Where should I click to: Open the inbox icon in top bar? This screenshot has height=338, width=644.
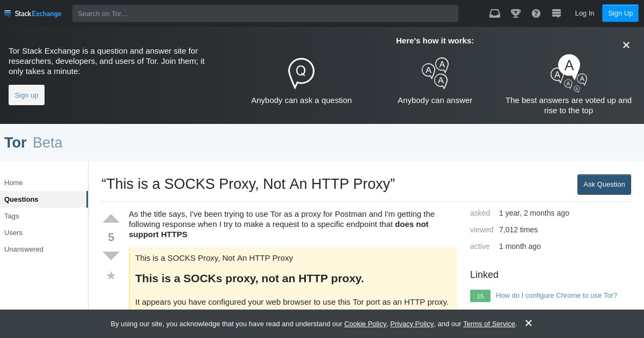495,13
